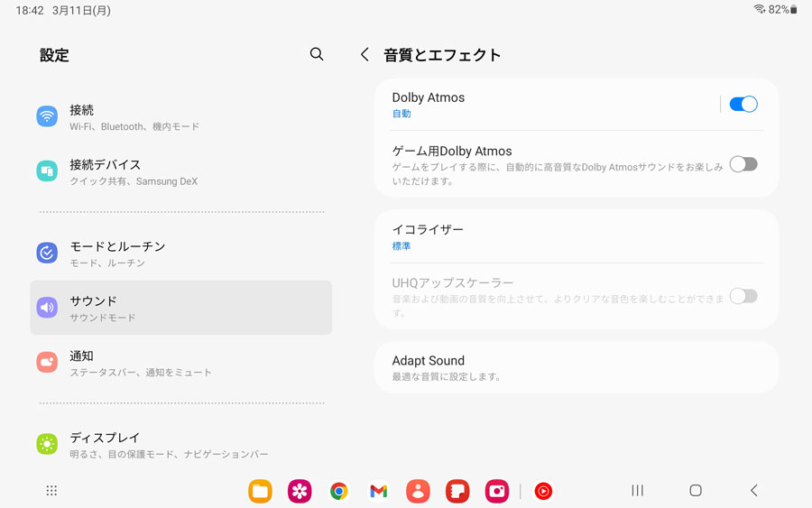Tap the Wi-Fi icon beside 接続
Image resolution: width=812 pixels, height=508 pixels.
pos(47,116)
